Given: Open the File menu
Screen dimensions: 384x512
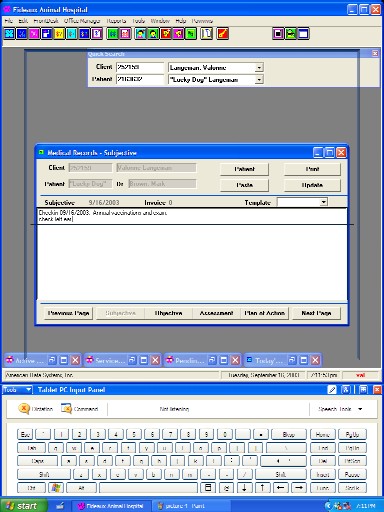Looking at the screenshot, I should click(9, 21).
